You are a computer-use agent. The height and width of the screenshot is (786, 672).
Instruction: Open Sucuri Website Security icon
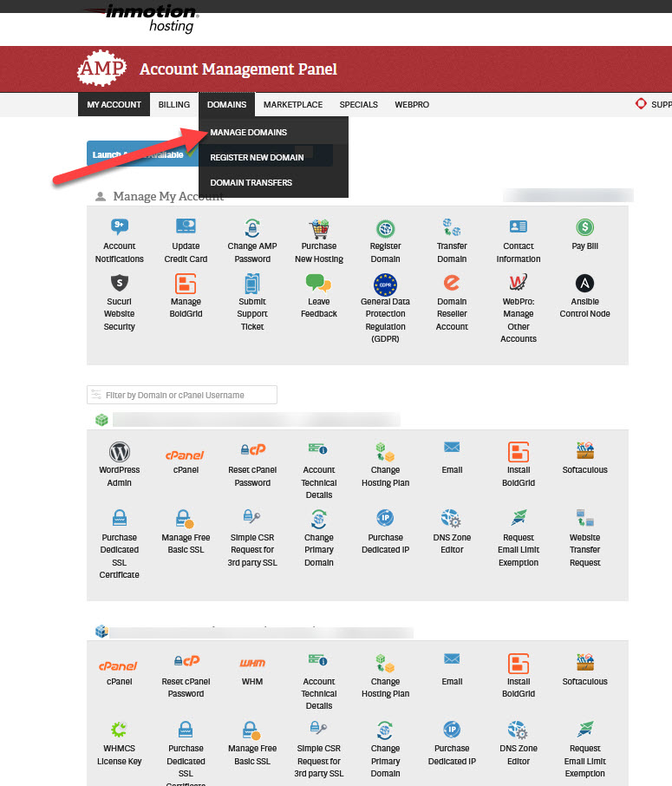pyautogui.click(x=120, y=283)
